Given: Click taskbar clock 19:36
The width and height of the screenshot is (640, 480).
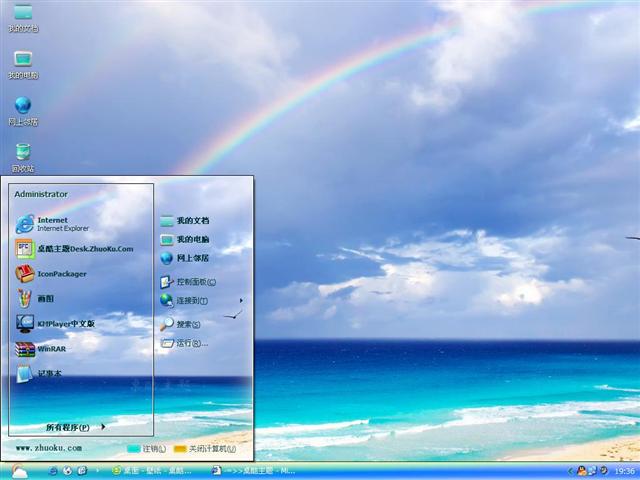Looking at the screenshot, I should [624, 471].
